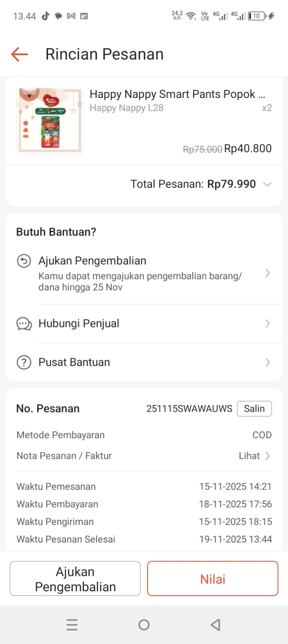Open Pusat Bantuan chevron arrow
Screen dimensions: 288x644
coord(267,362)
